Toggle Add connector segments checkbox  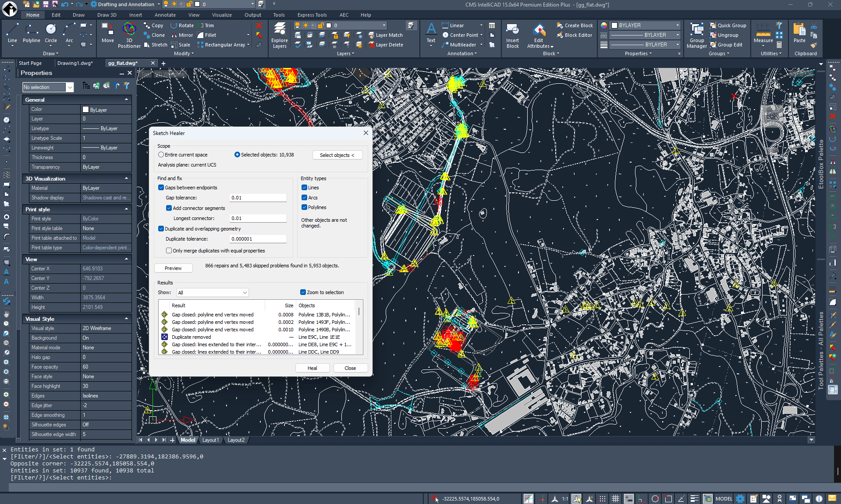169,208
